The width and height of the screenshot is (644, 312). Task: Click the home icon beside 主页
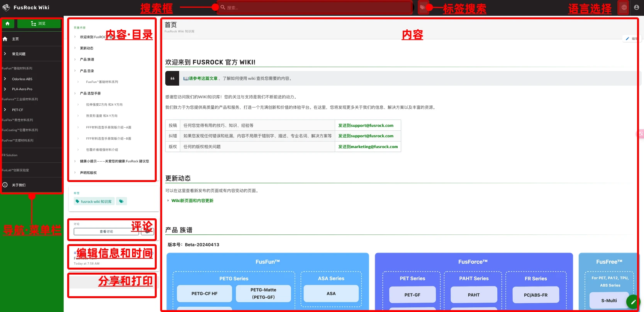click(x=5, y=39)
